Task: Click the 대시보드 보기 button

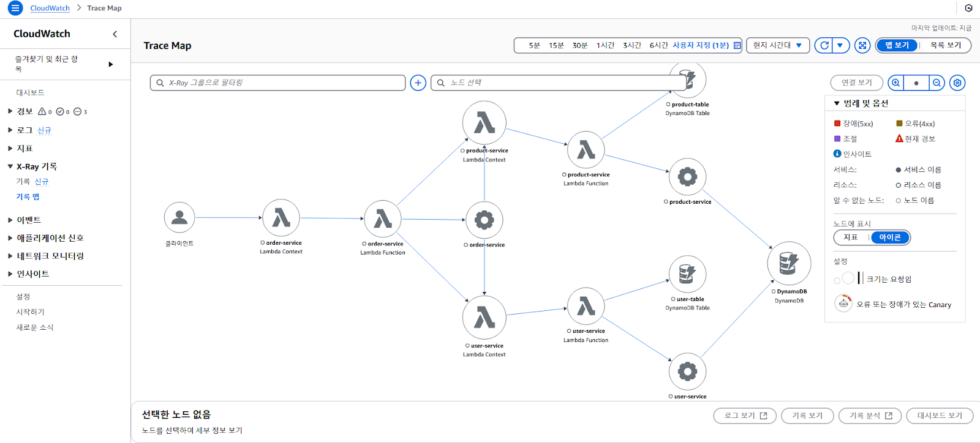Action: pyautogui.click(x=940, y=415)
